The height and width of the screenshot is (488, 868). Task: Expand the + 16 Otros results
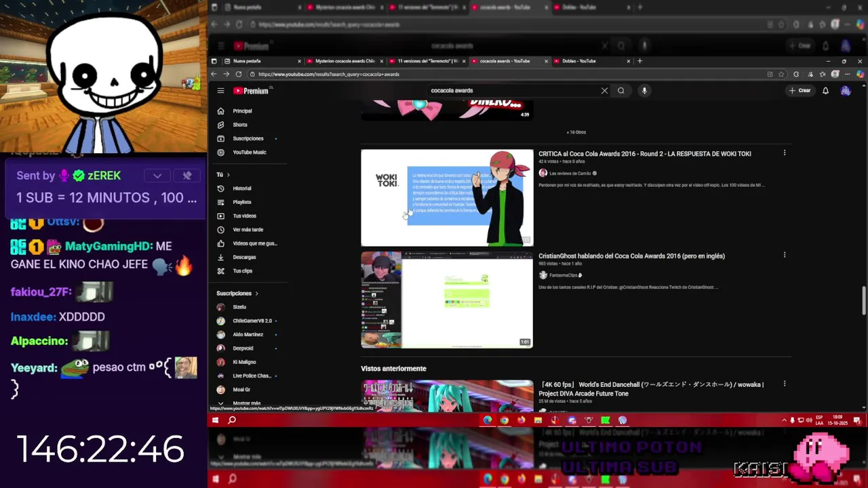tap(576, 132)
